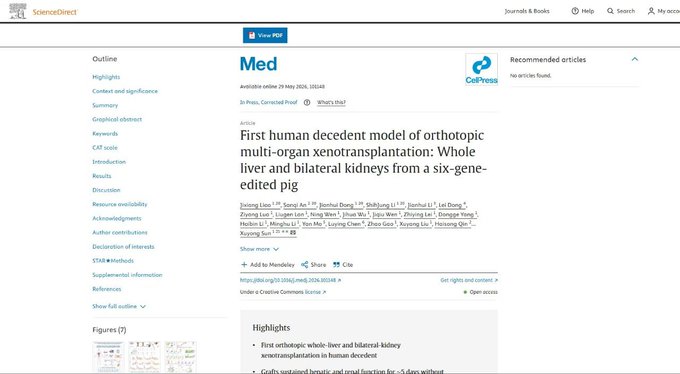The image size is (680, 374).
Task: Click the View PDF button
Action: tap(265, 35)
